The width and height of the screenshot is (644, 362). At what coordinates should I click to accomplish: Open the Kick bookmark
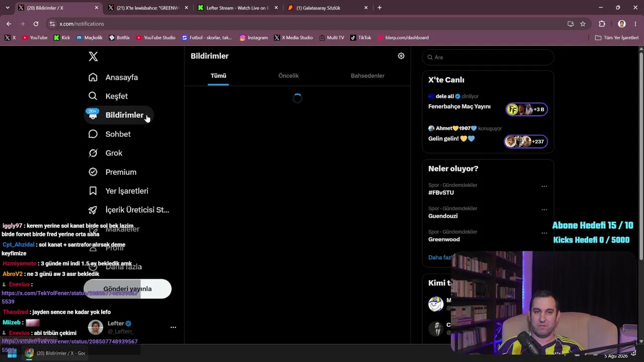(x=62, y=38)
